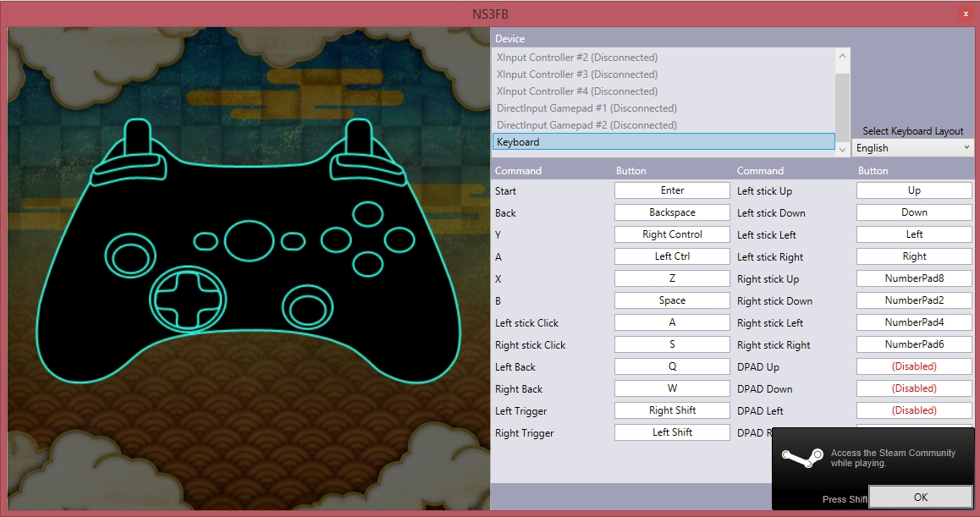Rebind the Start command's Enter button
Image resolution: width=980 pixels, height=517 pixels.
[672, 191]
